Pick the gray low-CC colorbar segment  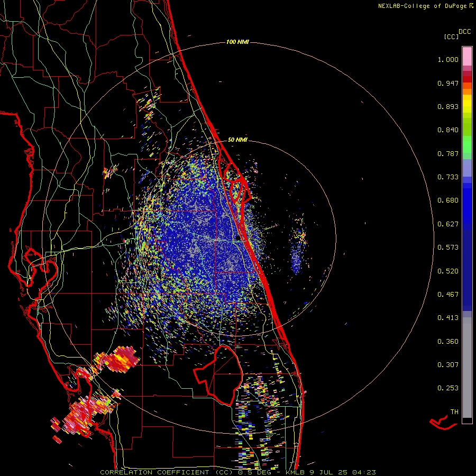coord(467,368)
